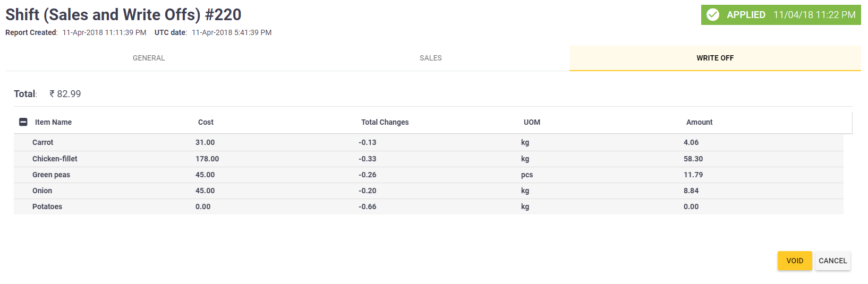Select the WRITE OFF tab
The height and width of the screenshot is (284, 868).
point(715,58)
